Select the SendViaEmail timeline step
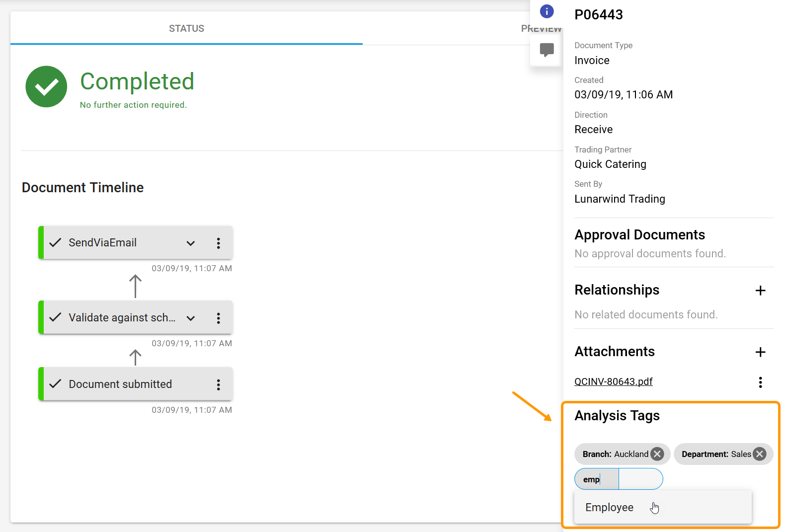The height and width of the screenshot is (532, 785). pos(136,242)
